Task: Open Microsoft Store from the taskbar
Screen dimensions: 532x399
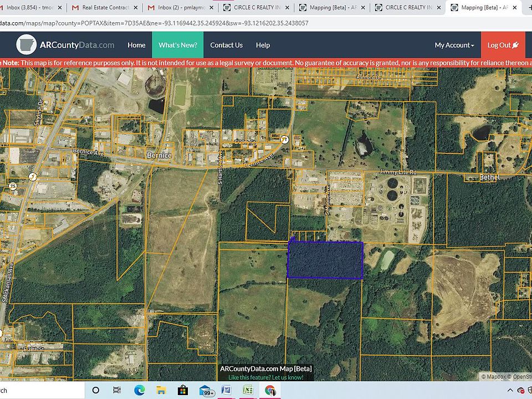Action: tap(182, 390)
